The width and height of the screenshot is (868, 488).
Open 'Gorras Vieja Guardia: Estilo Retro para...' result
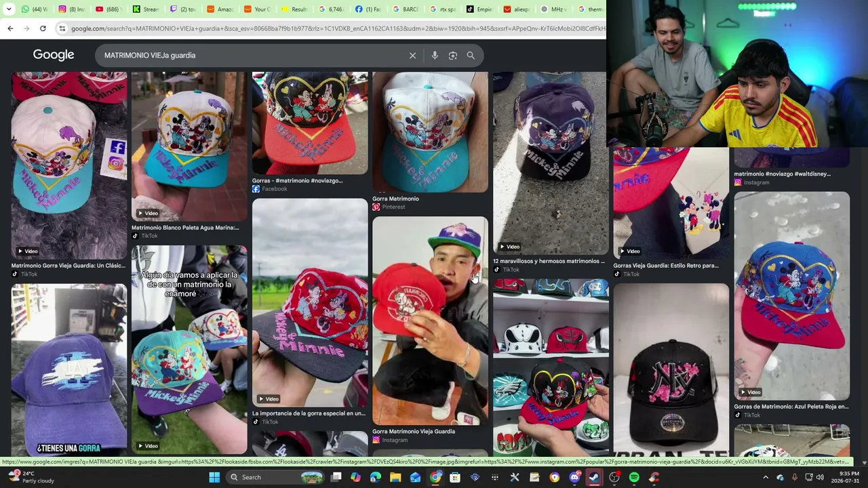point(666,266)
